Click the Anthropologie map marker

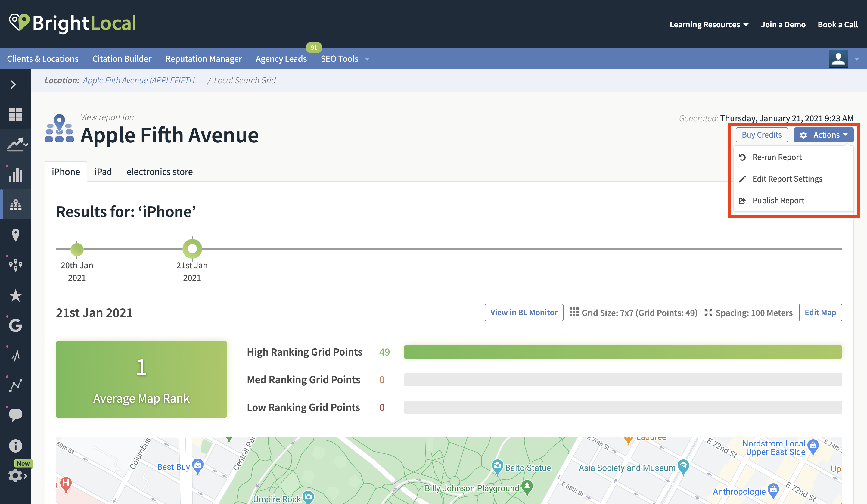coord(773,491)
